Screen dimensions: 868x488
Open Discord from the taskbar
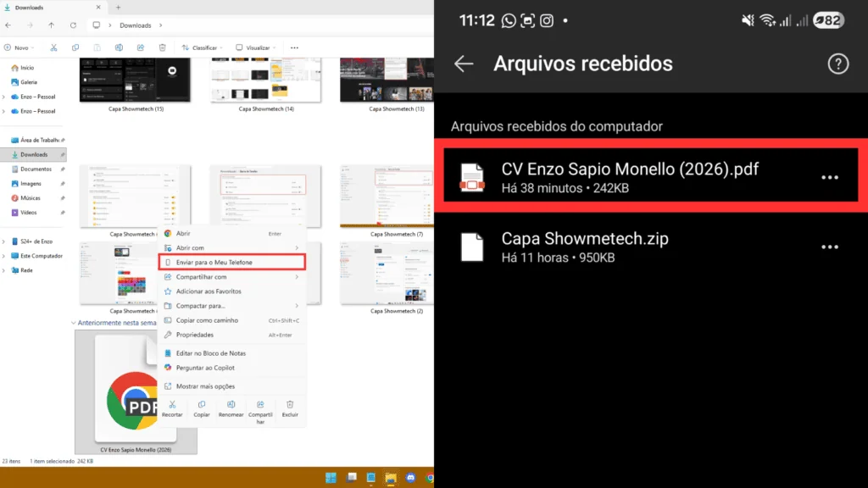pos(411,478)
